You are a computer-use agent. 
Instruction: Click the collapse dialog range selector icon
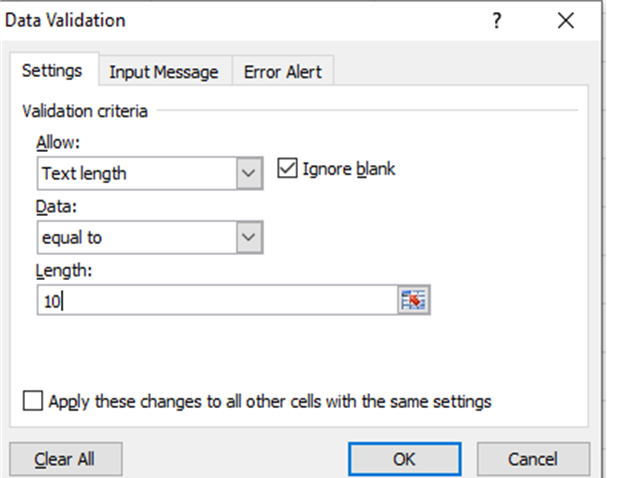pyautogui.click(x=413, y=300)
